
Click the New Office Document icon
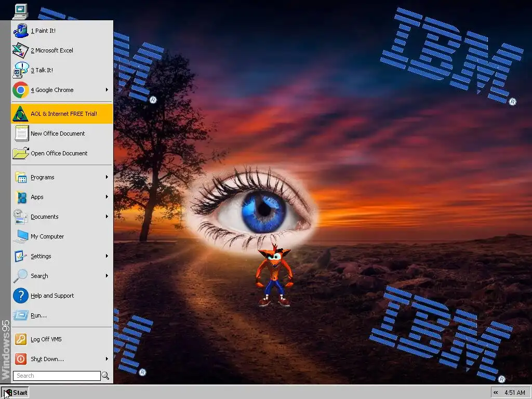coord(22,134)
